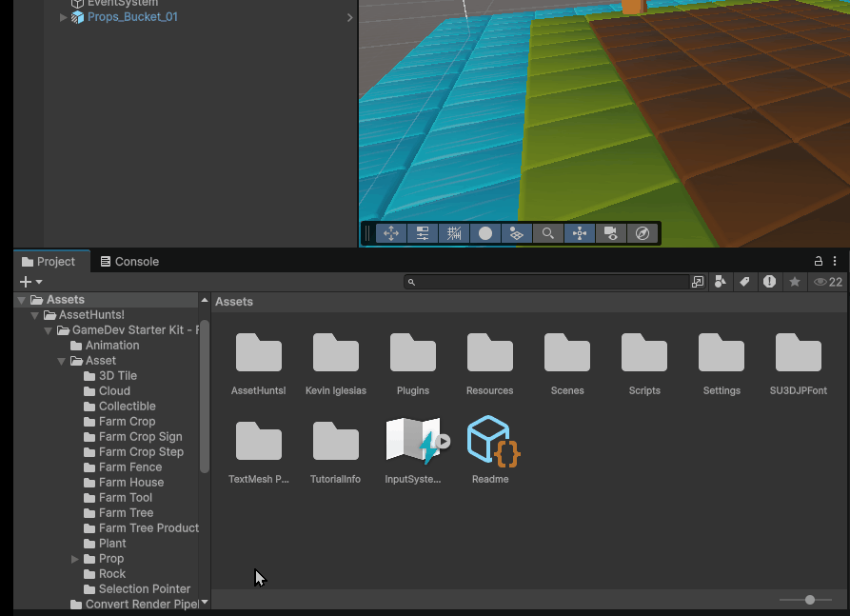This screenshot has width=850, height=616.
Task: Toggle hidden packages visibility eye showing 22
Action: pos(827,282)
